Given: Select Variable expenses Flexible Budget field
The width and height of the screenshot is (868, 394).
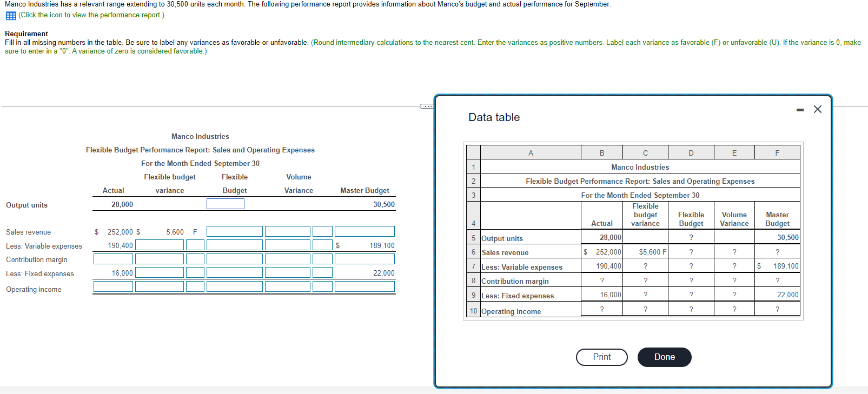Looking at the screenshot, I should point(235,245).
